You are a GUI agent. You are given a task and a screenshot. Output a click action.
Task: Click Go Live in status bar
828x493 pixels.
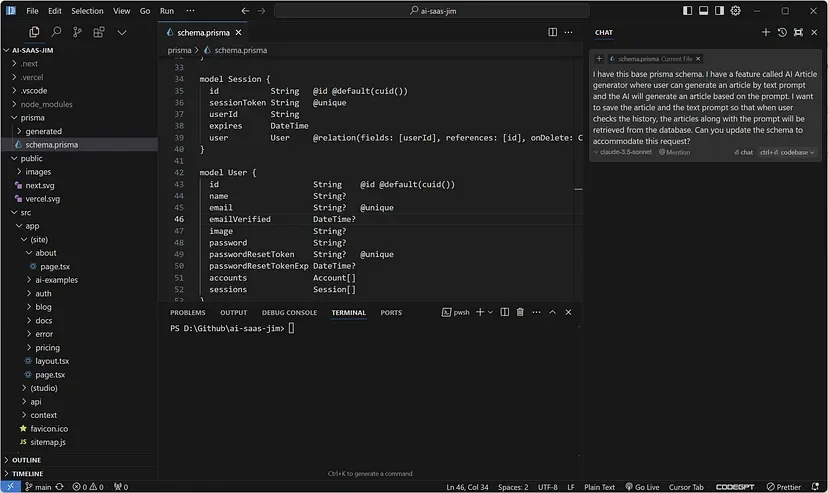click(x=641, y=487)
